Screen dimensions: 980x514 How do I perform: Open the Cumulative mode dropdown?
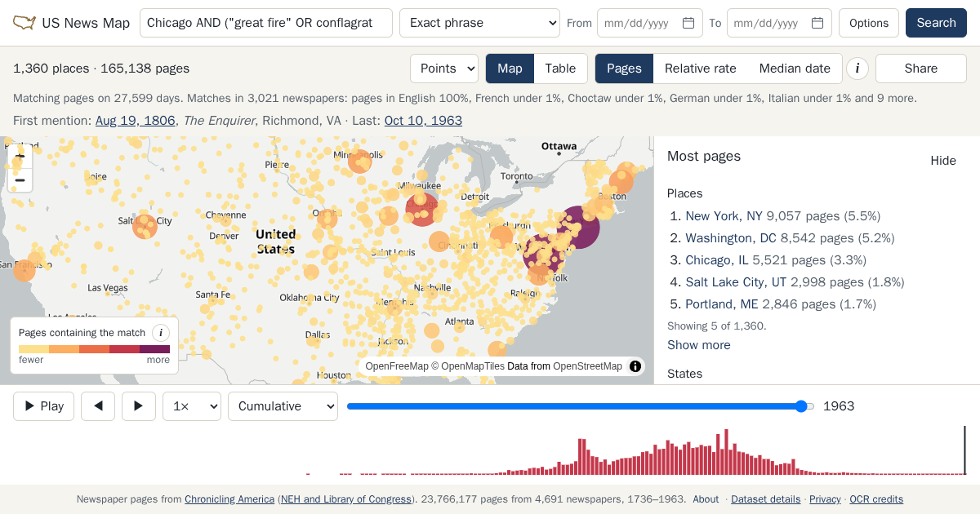[283, 406]
